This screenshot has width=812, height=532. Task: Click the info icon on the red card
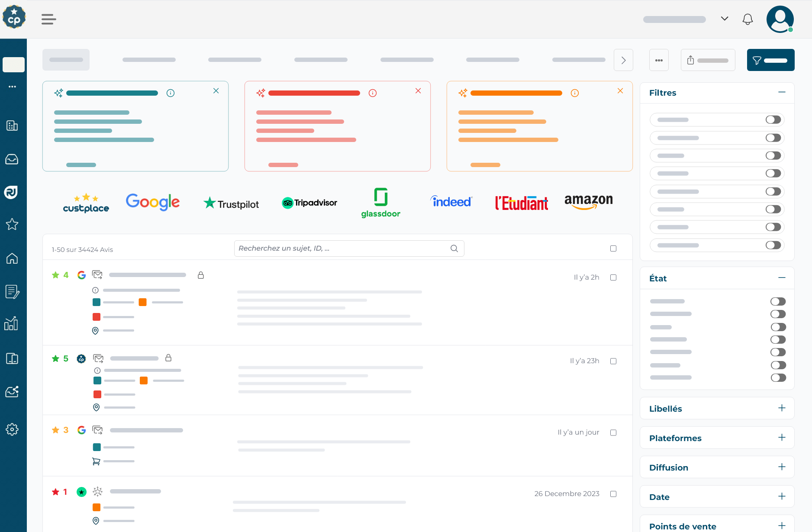coord(373,93)
